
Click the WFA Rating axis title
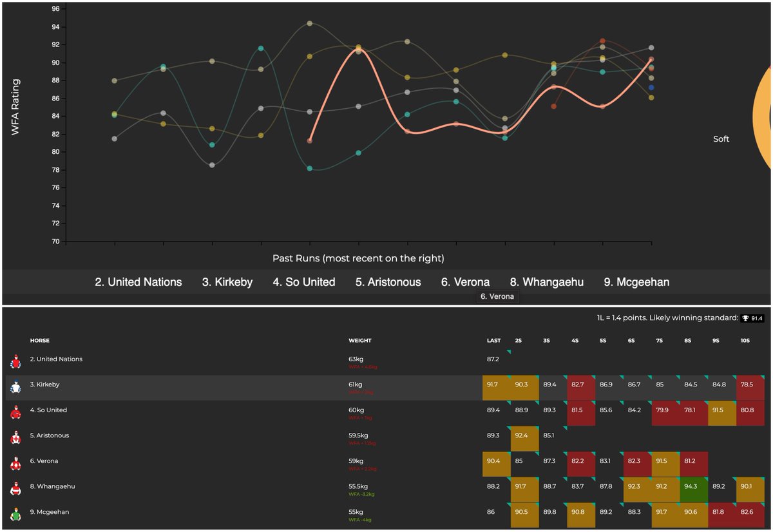point(15,107)
